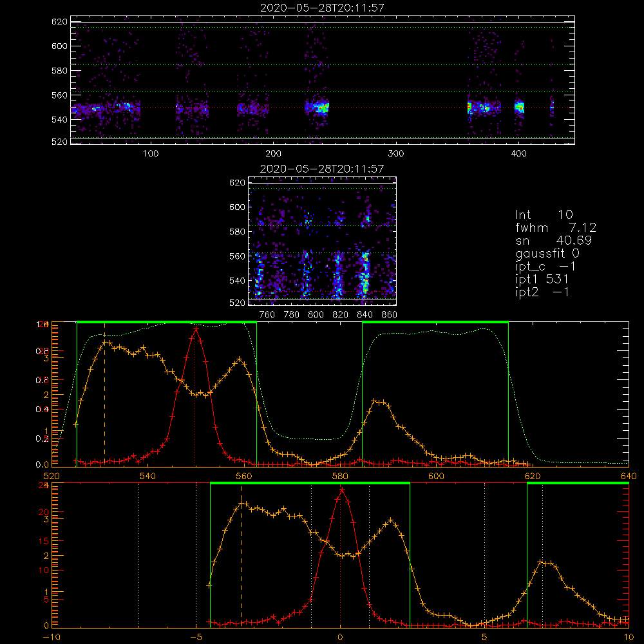The image size is (644, 644).
Task: Click the x-axis label 640 on upper profile
Action: click(x=629, y=476)
